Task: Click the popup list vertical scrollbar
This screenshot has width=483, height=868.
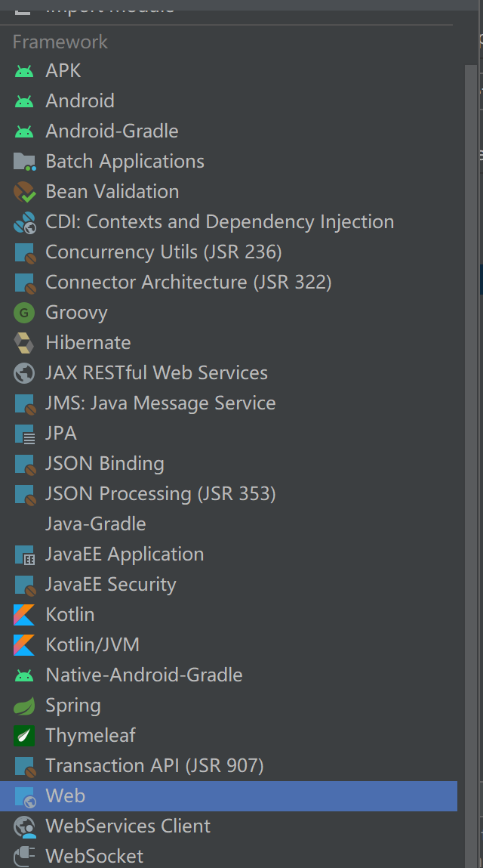Action: [471, 466]
